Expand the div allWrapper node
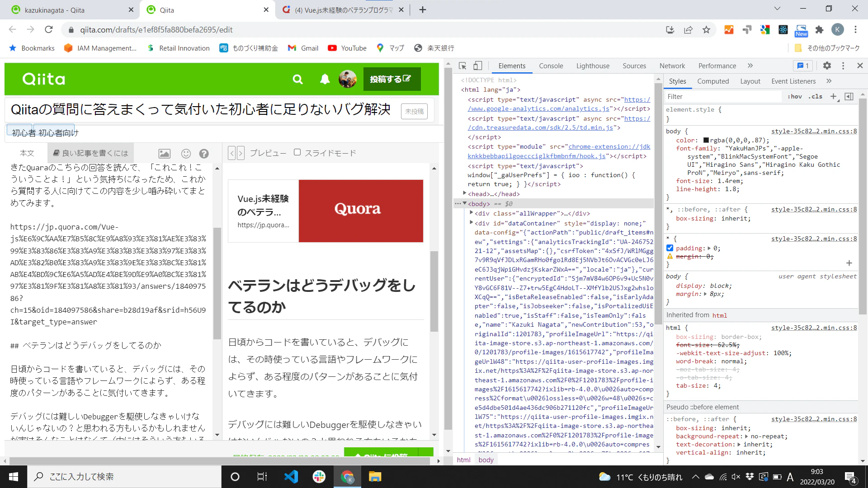Image resolution: width=868 pixels, height=488 pixels. click(x=471, y=213)
